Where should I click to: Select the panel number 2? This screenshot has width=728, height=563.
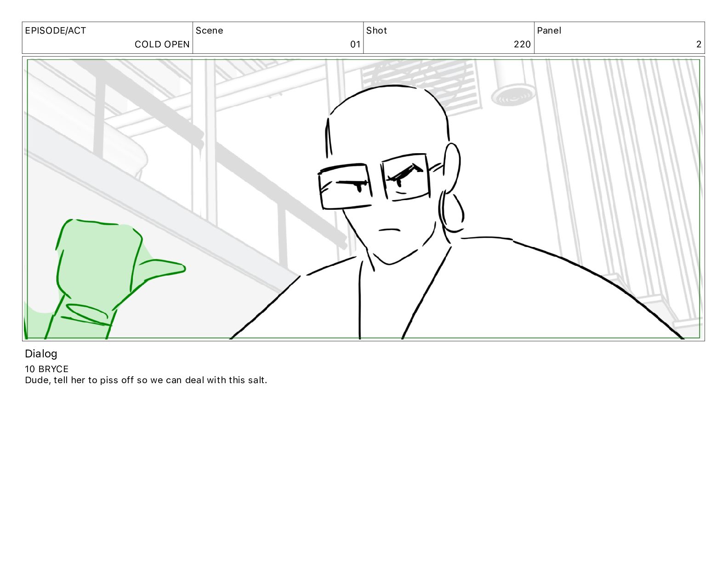699,45
